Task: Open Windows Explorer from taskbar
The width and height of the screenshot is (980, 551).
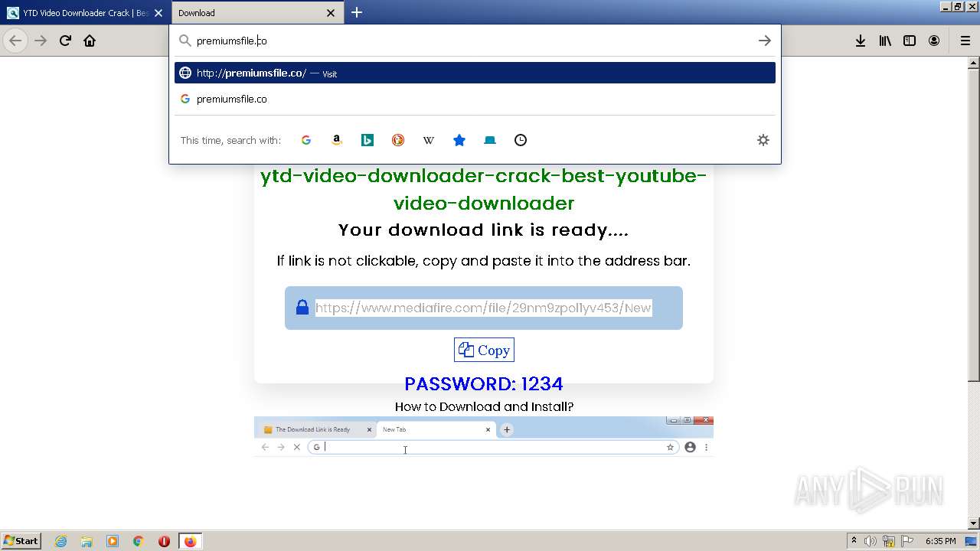Action: point(87,541)
